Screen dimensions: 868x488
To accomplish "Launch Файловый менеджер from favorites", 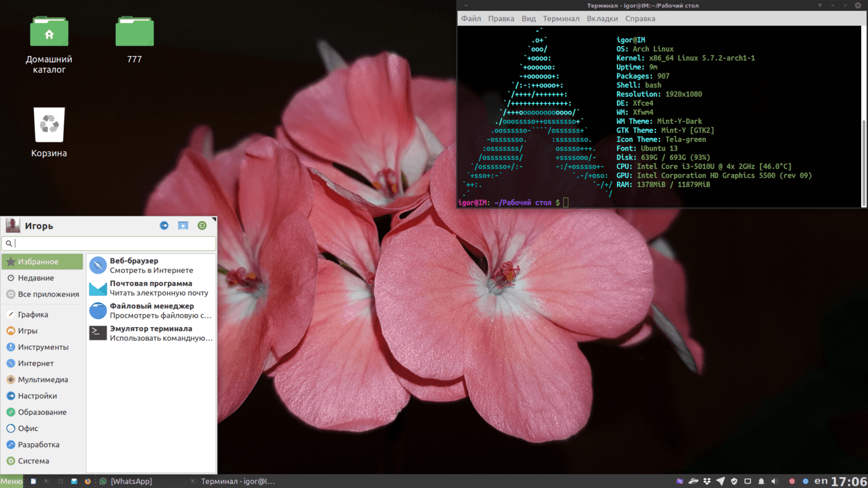I will [x=151, y=311].
